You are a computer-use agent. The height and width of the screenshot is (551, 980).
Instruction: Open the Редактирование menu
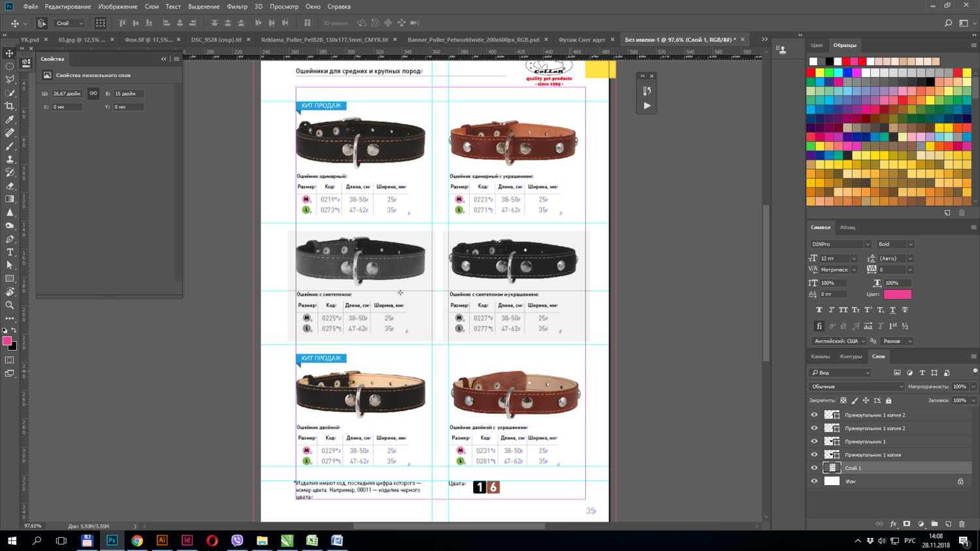tap(68, 7)
